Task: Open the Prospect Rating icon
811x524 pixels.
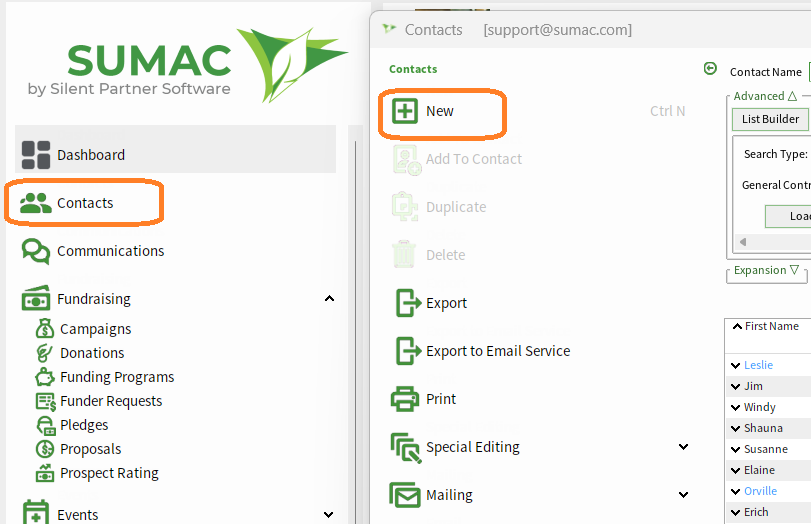Action: (x=45, y=473)
